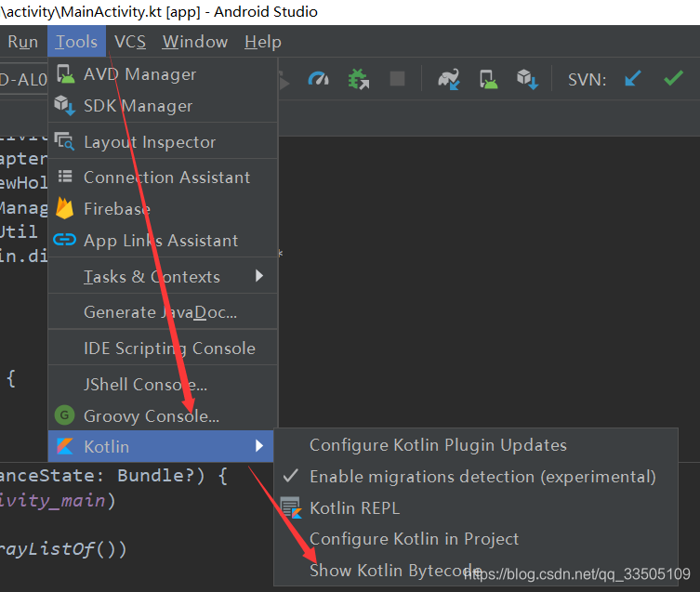Open Connection Assistant menu entry
This screenshot has height=592, width=700.
pyautogui.click(x=163, y=178)
